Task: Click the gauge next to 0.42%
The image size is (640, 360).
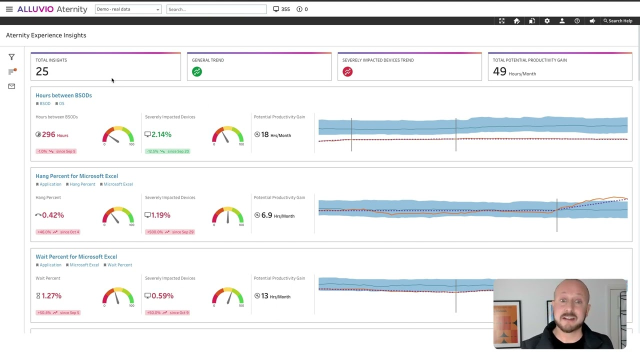Action: coord(118,216)
